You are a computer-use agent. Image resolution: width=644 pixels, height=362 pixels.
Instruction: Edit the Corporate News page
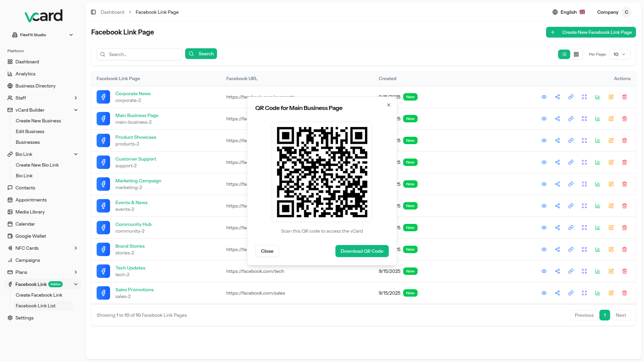click(x=611, y=97)
